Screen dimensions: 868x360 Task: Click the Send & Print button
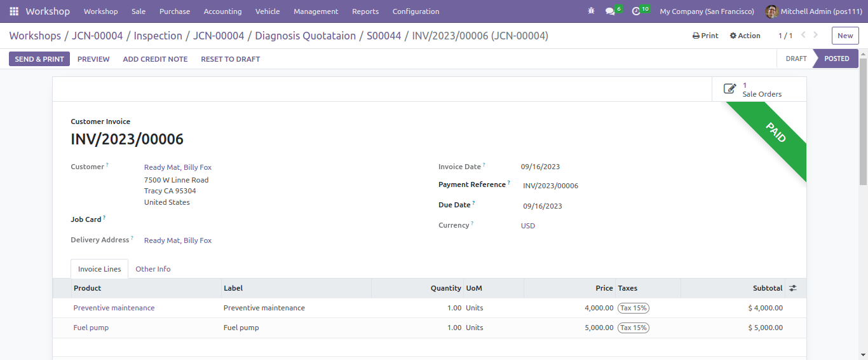coord(39,59)
